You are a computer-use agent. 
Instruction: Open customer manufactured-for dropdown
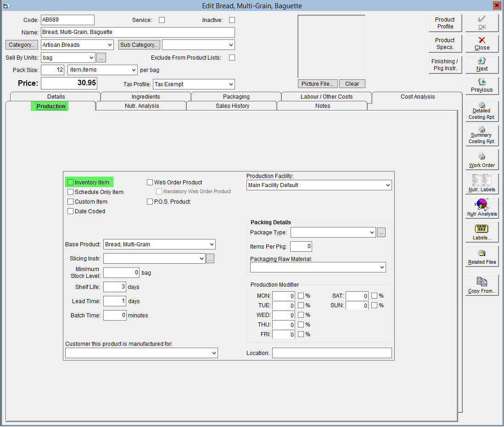(x=214, y=353)
